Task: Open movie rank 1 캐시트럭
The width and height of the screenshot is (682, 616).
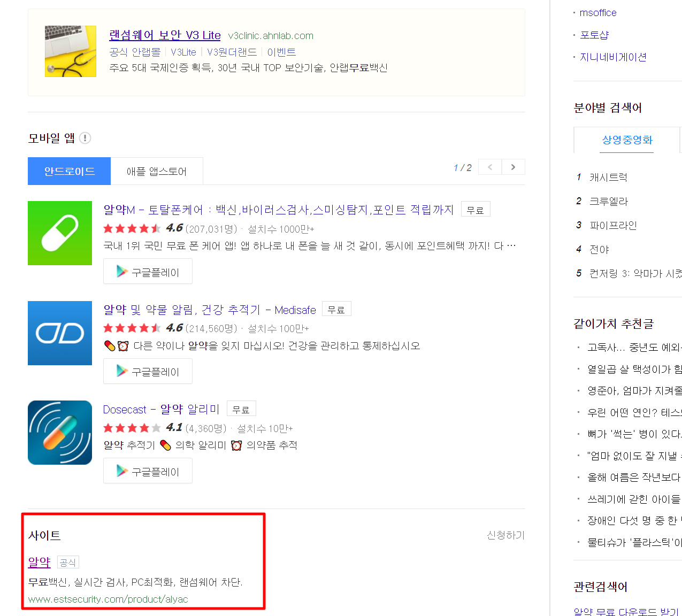Action: tap(608, 178)
